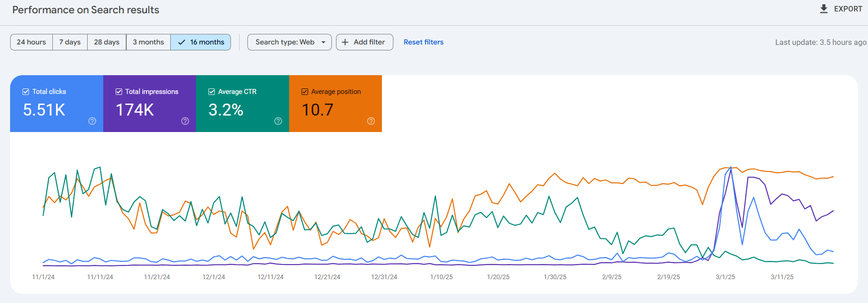868x303 pixels.
Task: Select the 3 months date range
Action: [148, 42]
